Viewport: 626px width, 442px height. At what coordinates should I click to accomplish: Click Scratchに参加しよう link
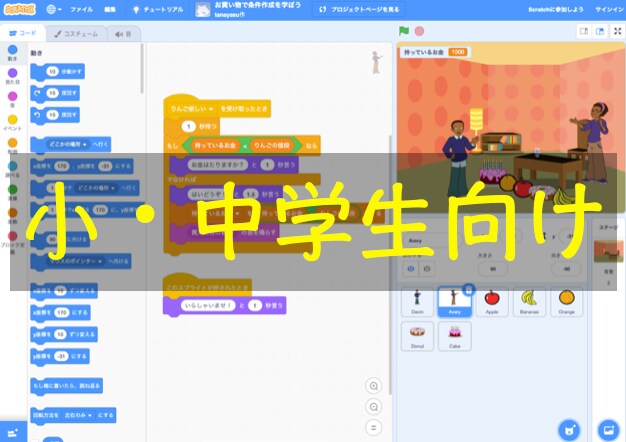[x=556, y=9]
